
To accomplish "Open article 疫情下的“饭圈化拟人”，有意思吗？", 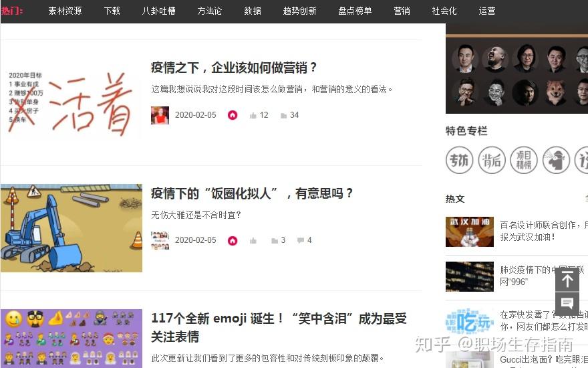I will [x=253, y=193].
